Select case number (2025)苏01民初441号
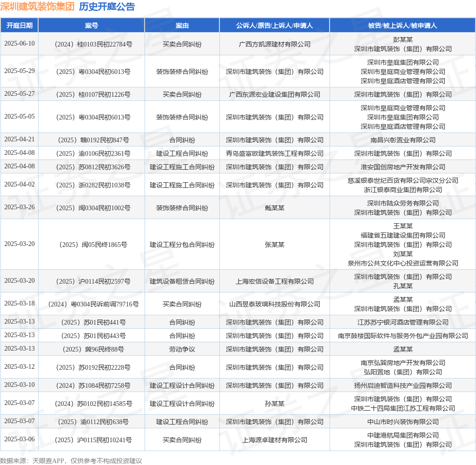 [93, 322]
